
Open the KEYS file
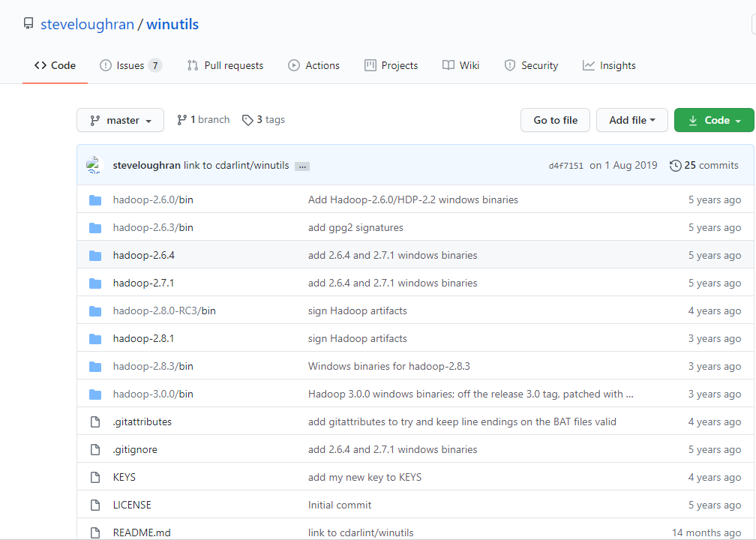pyautogui.click(x=124, y=477)
